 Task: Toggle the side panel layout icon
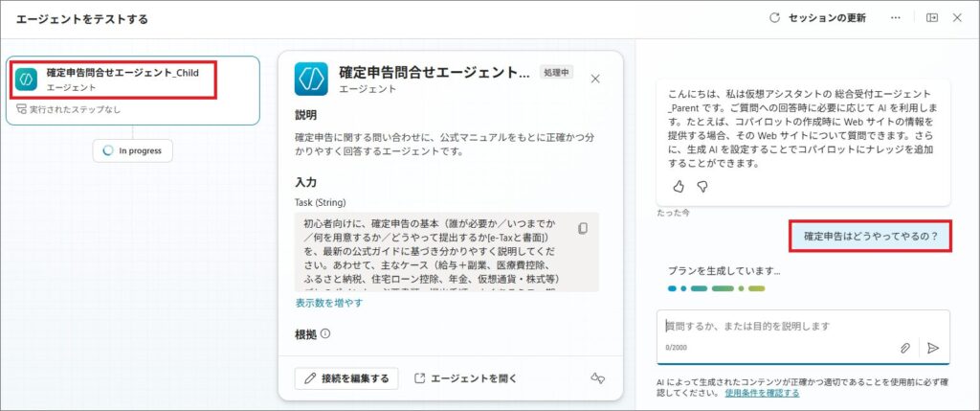[931, 18]
